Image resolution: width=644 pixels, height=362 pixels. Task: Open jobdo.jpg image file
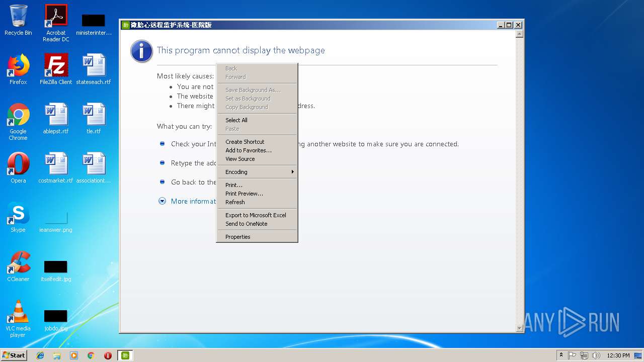[56, 320]
